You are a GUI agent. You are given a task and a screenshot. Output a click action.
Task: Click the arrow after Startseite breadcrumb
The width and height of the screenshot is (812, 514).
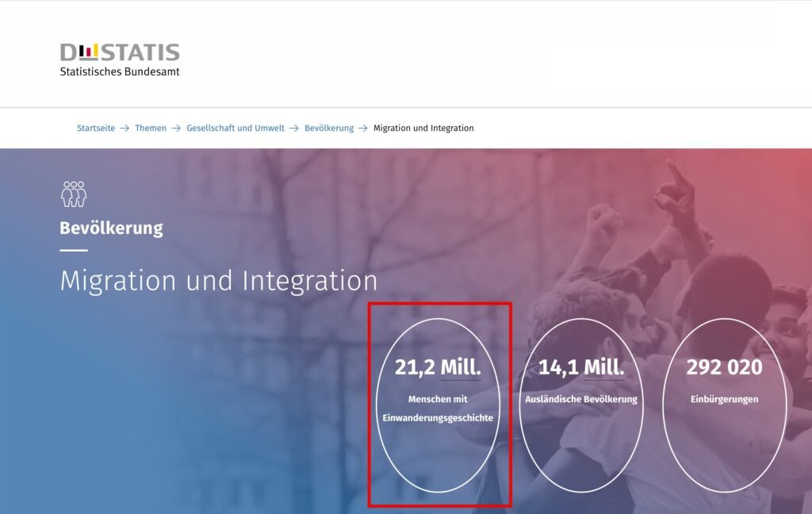pos(124,128)
